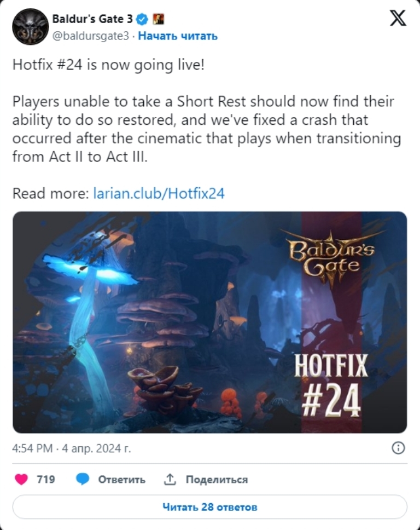This screenshot has width=420, height=530.
Task: Click the blue reply bubble icon
Action: [x=83, y=479]
